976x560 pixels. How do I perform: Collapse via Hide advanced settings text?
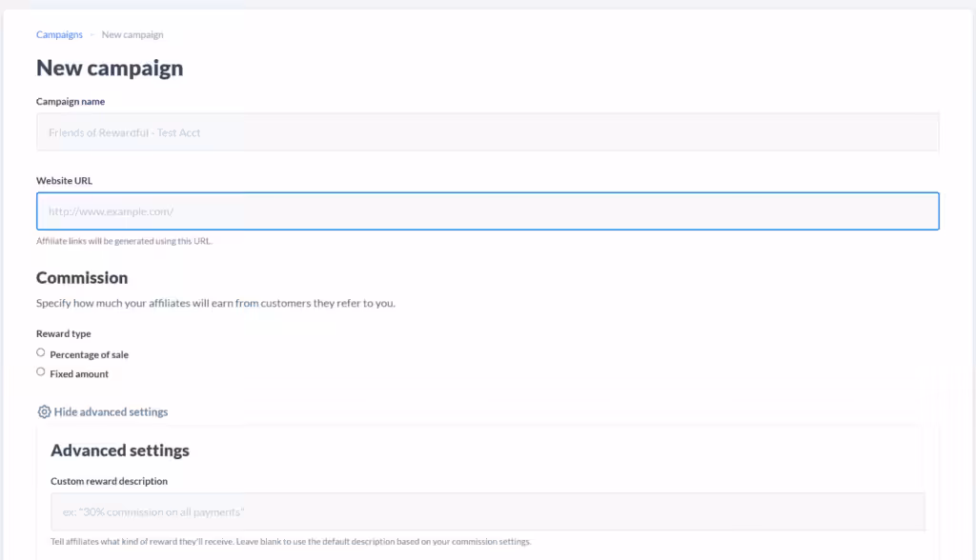[x=111, y=412]
